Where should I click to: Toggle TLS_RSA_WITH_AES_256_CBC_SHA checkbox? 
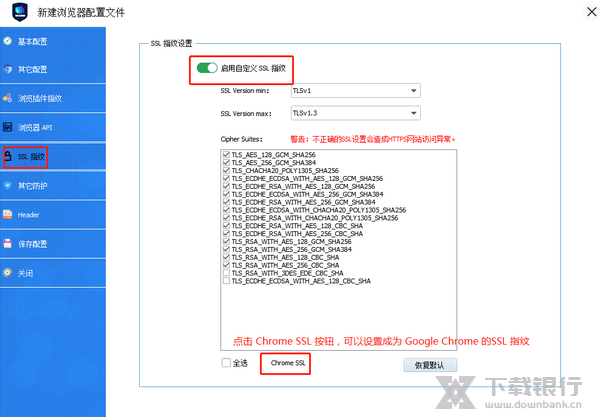(226, 265)
